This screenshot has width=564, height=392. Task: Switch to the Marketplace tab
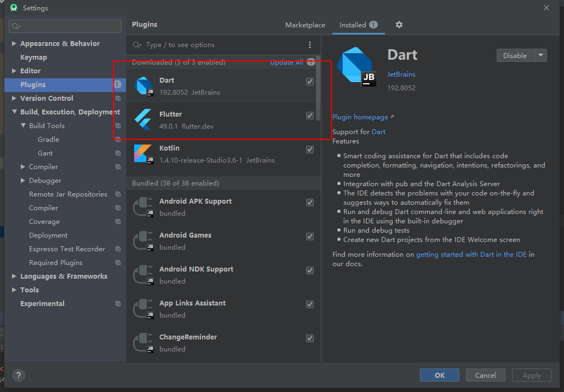(305, 25)
